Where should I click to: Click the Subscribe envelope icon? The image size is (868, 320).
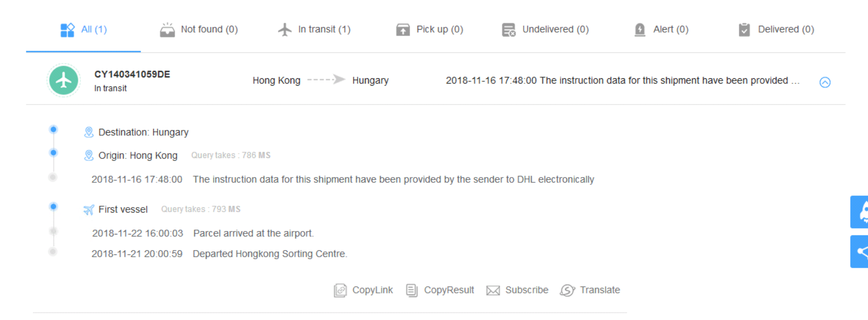pyautogui.click(x=493, y=290)
